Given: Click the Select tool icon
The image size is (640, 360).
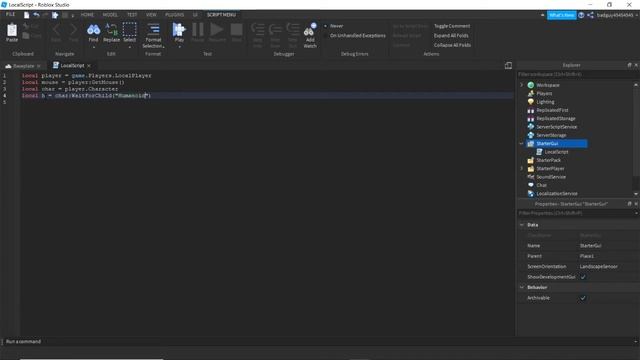Looking at the screenshot, I should 129,29.
